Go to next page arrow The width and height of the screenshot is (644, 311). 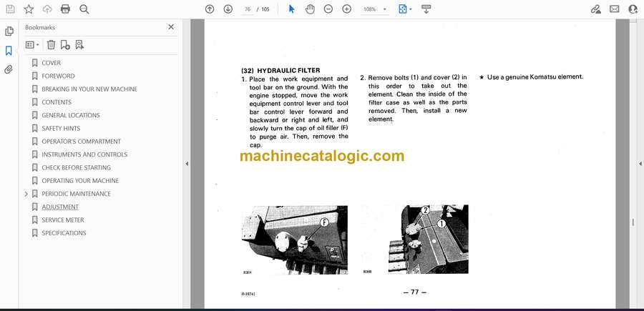pos(228,9)
